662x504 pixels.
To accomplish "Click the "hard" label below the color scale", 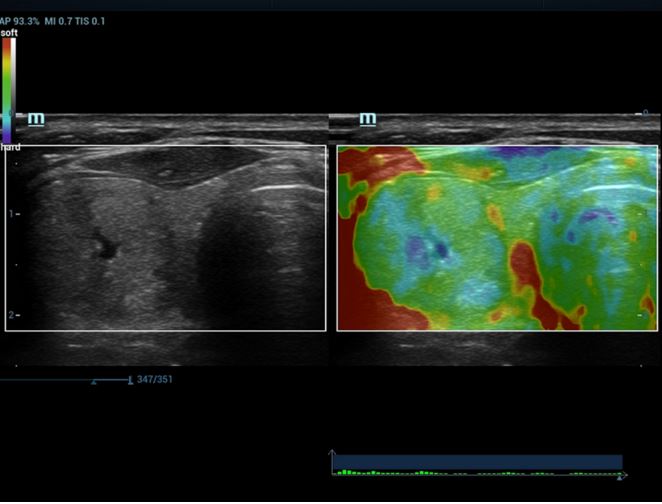I will [10, 147].
